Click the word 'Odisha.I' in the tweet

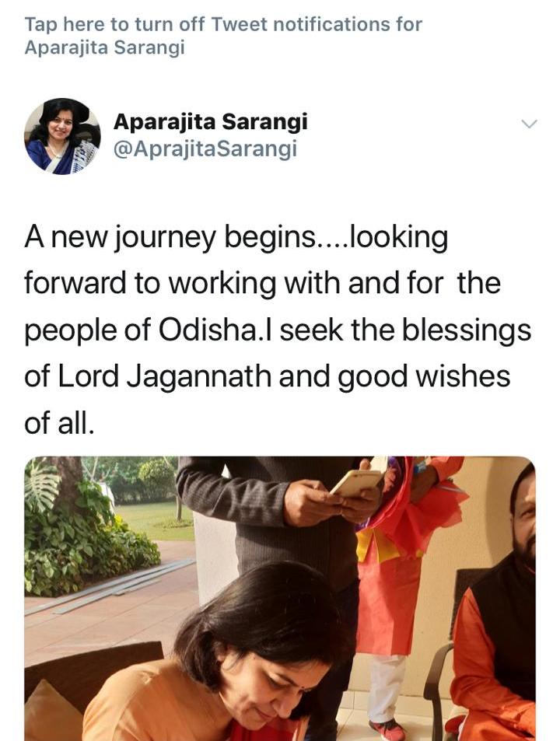click(215, 330)
